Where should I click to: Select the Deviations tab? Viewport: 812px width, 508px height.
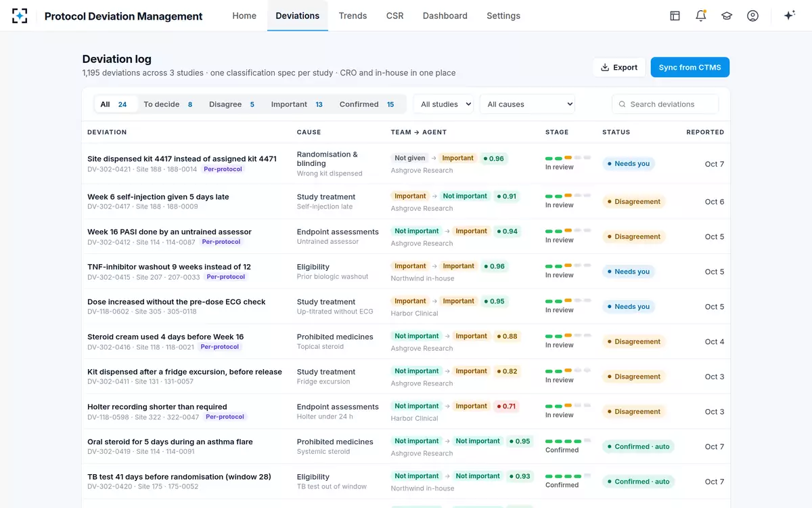(297, 16)
